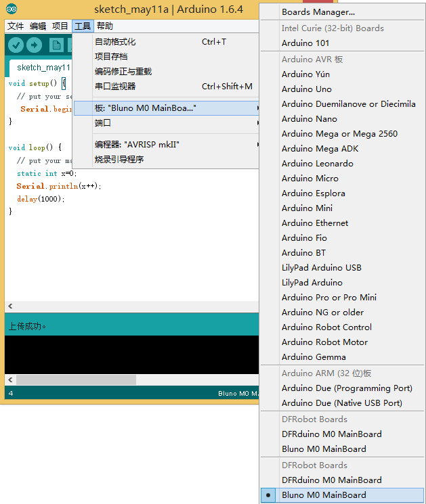
Task: Expand the 板 Bluno M0 MainBoa... submenu
Action: coord(167,108)
